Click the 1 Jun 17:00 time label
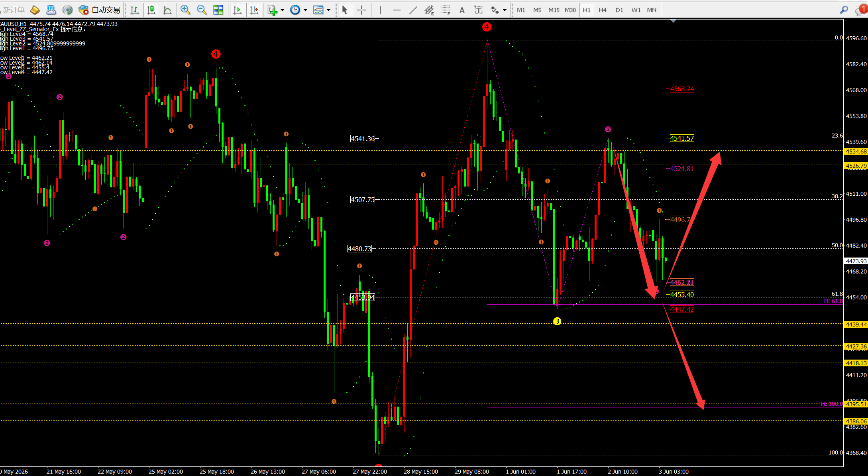The image size is (868, 476). [571, 472]
